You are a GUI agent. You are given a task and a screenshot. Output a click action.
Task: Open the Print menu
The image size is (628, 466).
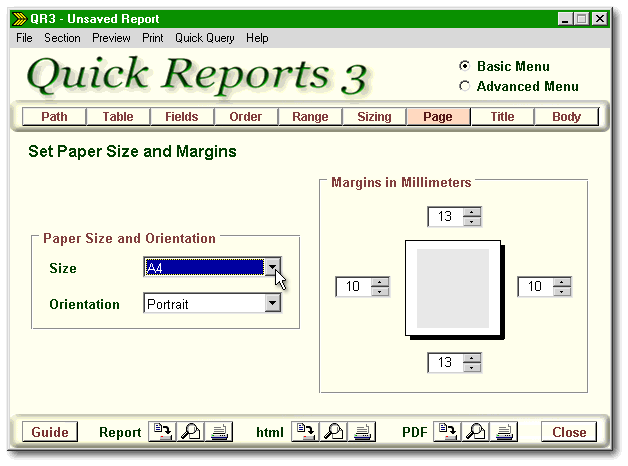coord(153,38)
